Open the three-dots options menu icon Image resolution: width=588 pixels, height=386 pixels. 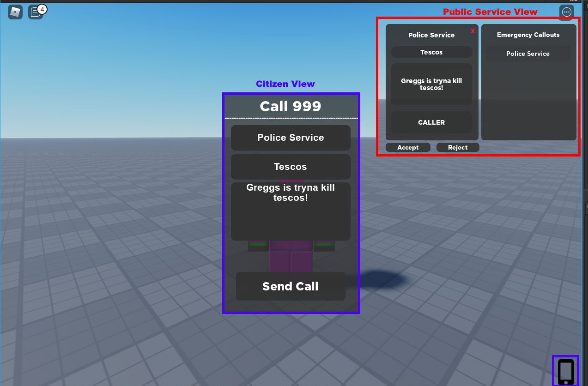567,12
